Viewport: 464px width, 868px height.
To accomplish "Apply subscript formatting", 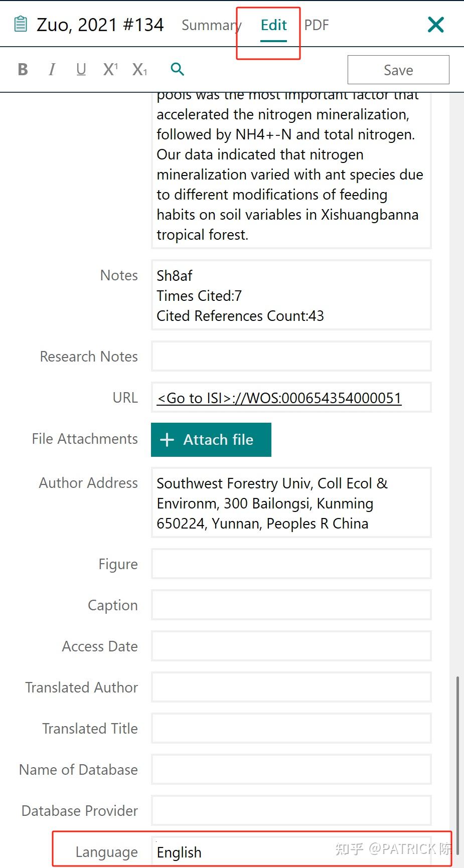I will [x=139, y=69].
